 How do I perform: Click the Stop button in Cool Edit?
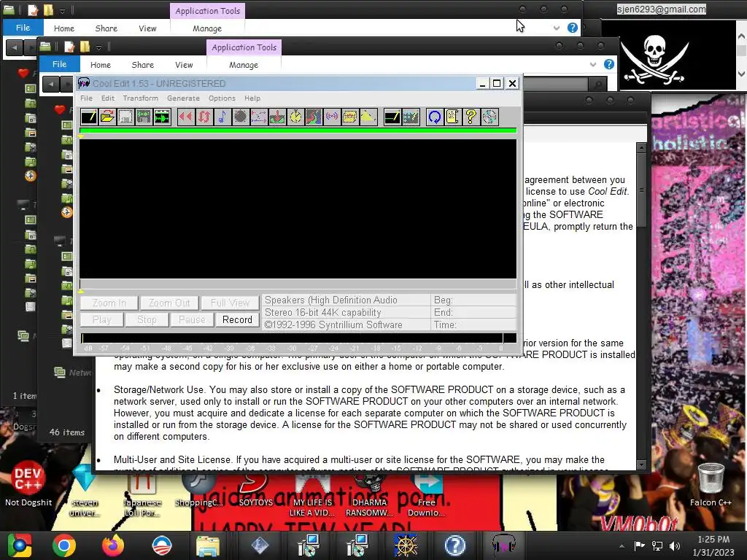point(147,319)
